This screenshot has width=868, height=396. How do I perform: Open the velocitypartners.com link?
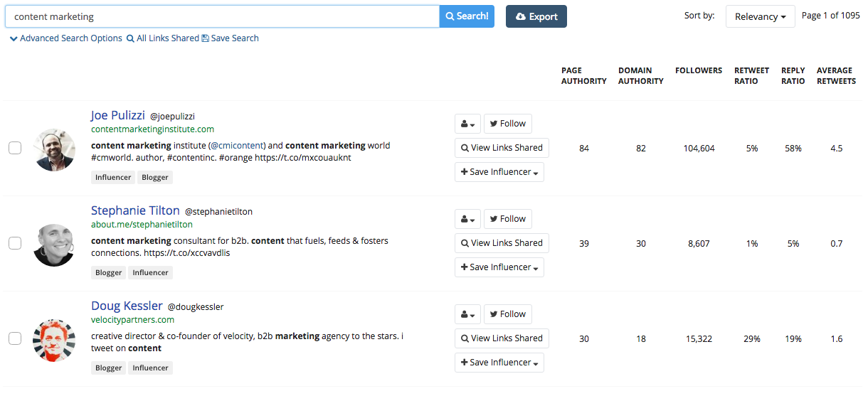tap(132, 320)
